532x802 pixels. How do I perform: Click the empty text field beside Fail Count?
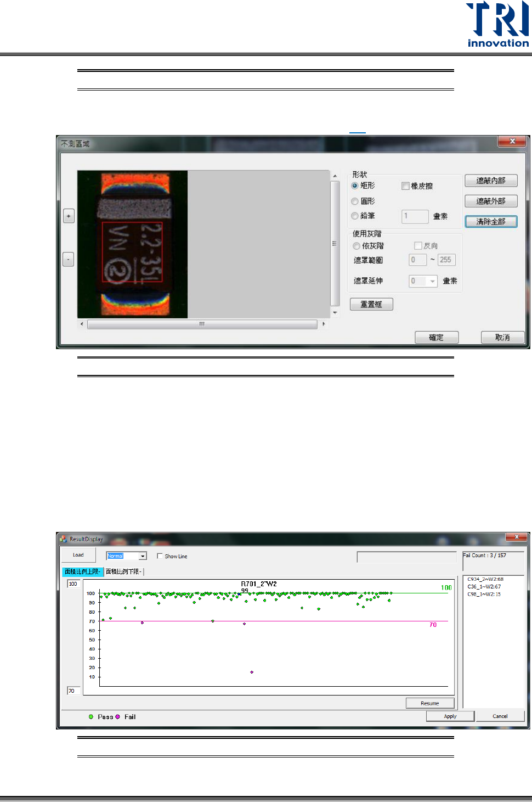tap(406, 557)
